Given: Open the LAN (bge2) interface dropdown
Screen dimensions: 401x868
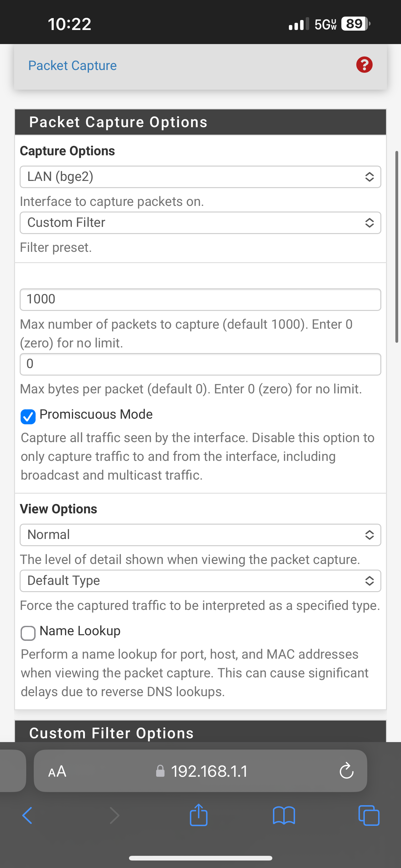Looking at the screenshot, I should [x=200, y=177].
